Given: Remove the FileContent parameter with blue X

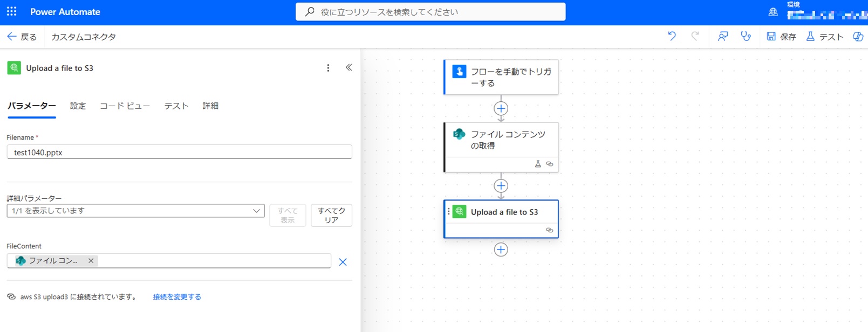Looking at the screenshot, I should tap(343, 262).
